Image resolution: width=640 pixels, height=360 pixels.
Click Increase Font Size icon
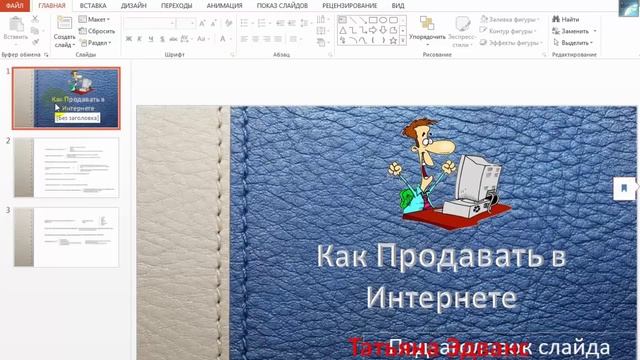point(202,23)
